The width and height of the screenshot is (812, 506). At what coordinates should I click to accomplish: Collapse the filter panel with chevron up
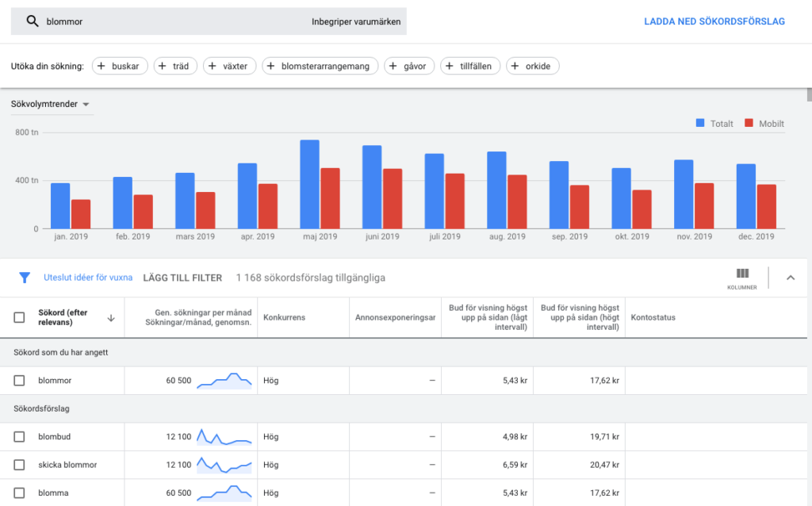[791, 278]
